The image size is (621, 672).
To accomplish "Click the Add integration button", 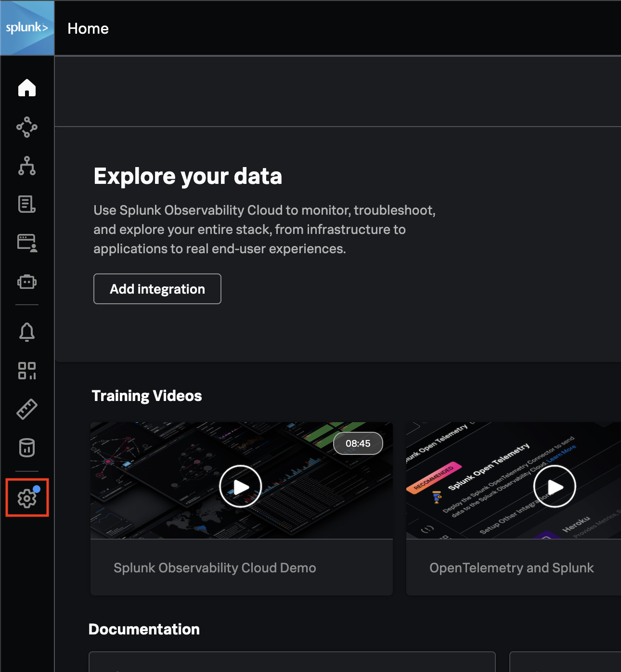I will pos(157,289).
